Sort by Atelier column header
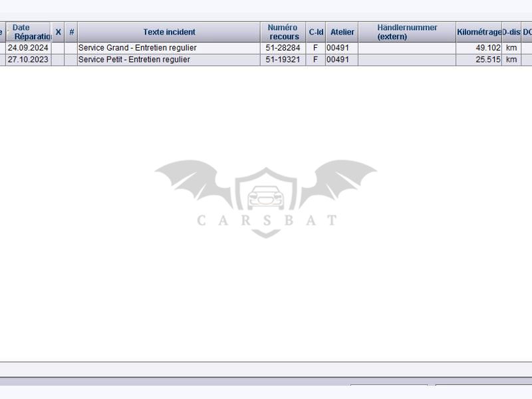 coord(342,32)
